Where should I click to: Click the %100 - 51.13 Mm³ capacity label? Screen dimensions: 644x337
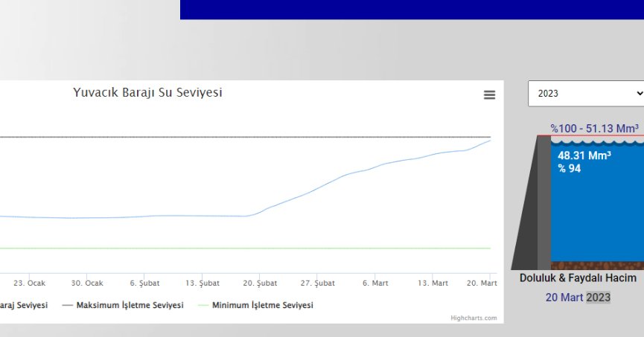(x=594, y=128)
